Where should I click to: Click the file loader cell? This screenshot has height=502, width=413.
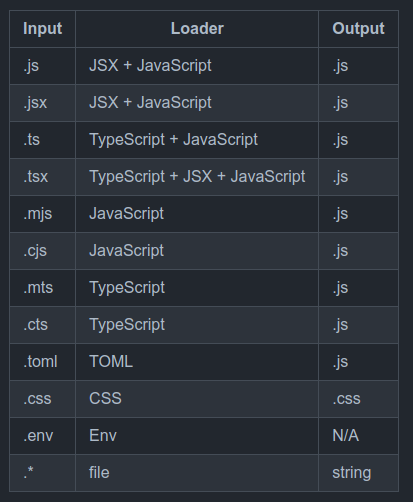(x=197, y=473)
